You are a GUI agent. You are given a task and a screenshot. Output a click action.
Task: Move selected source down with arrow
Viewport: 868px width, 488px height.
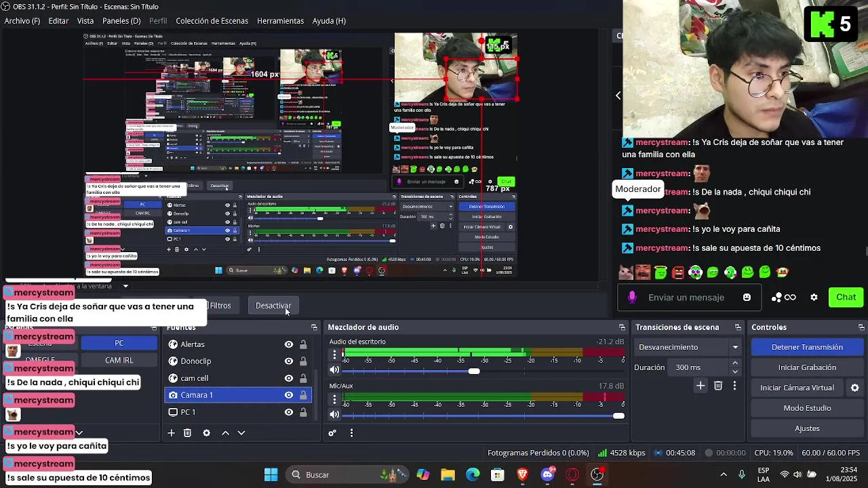click(x=241, y=433)
